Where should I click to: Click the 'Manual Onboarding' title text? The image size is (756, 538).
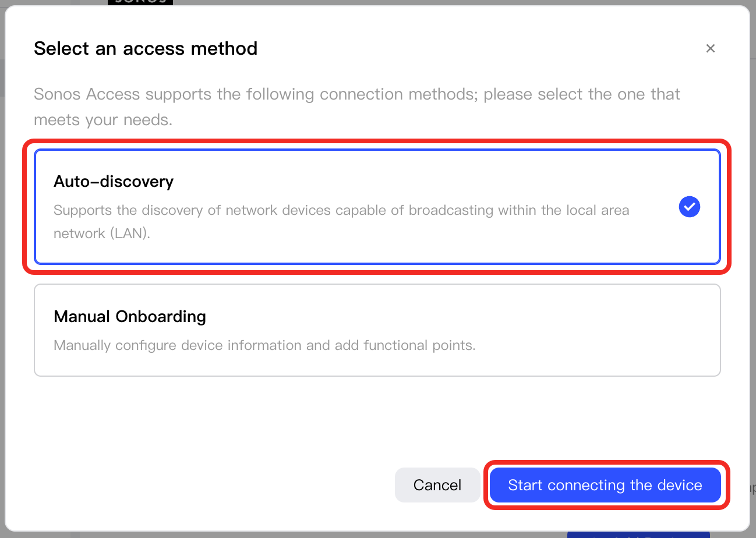(130, 317)
